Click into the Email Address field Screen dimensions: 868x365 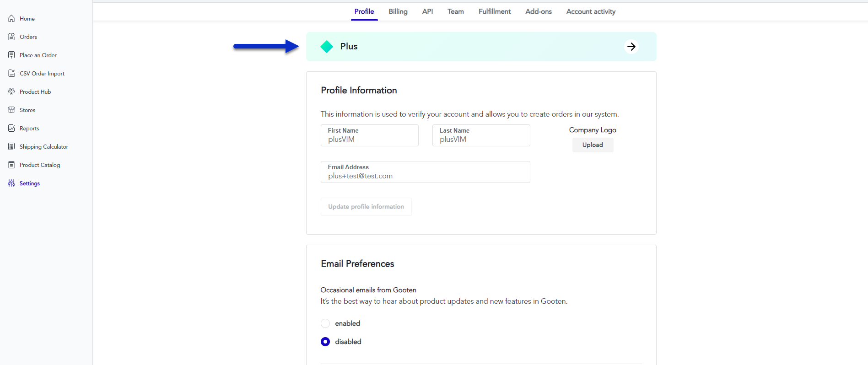[425, 176]
